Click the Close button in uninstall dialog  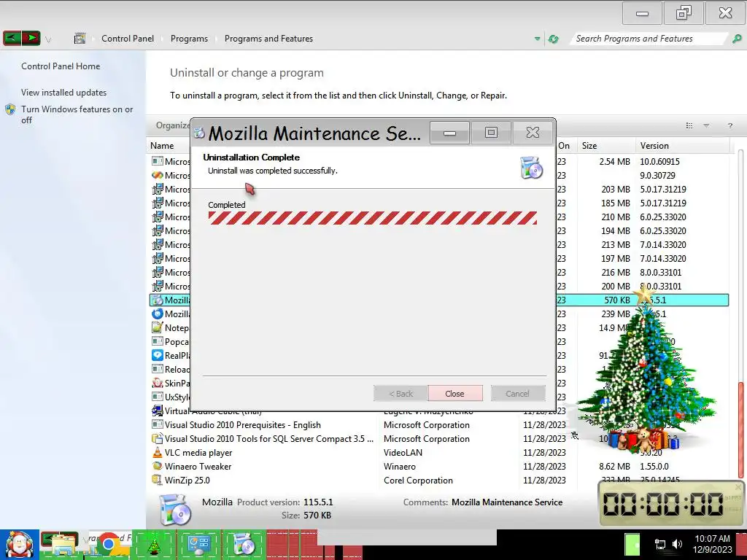pos(455,393)
